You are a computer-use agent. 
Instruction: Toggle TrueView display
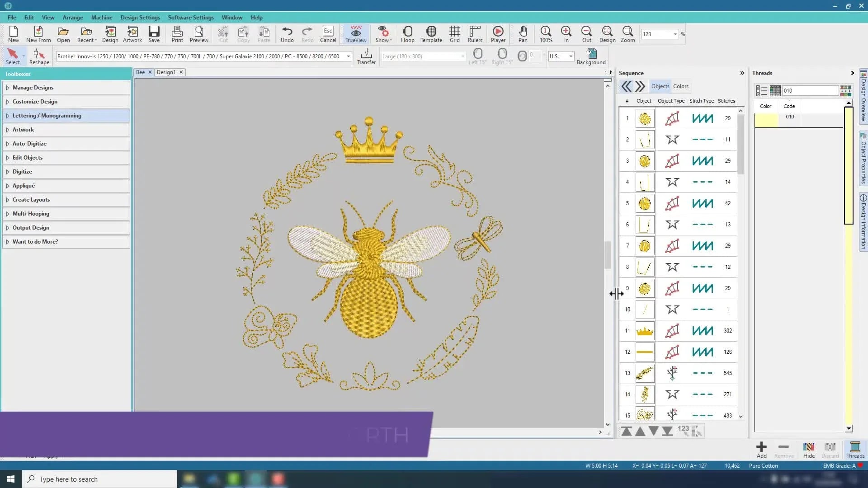(355, 34)
